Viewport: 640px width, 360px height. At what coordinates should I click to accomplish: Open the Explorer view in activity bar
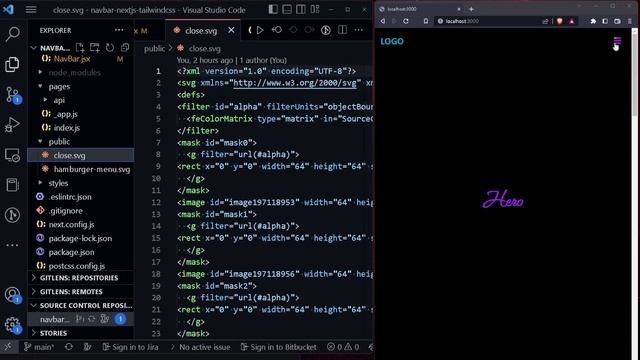coord(12,64)
